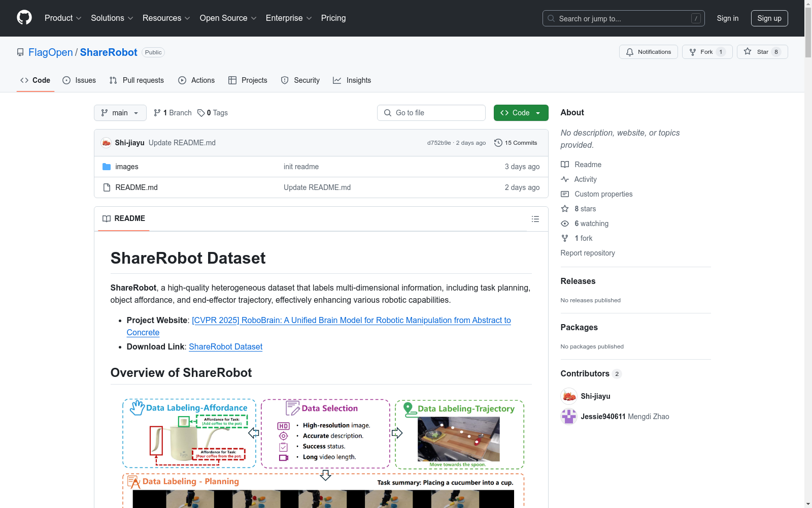This screenshot has width=812, height=508.
Task: Open the FlagOpen owner page
Action: [51, 52]
